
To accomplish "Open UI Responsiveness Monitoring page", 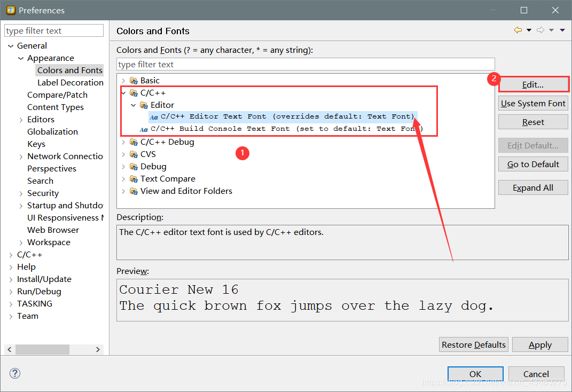I will pyautogui.click(x=65, y=218).
